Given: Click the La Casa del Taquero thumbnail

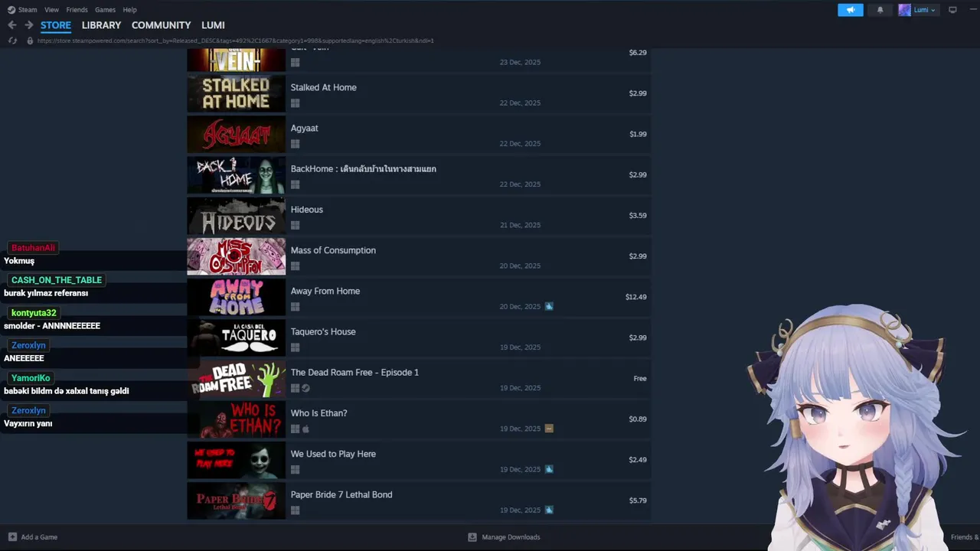Looking at the screenshot, I should 236,337.
